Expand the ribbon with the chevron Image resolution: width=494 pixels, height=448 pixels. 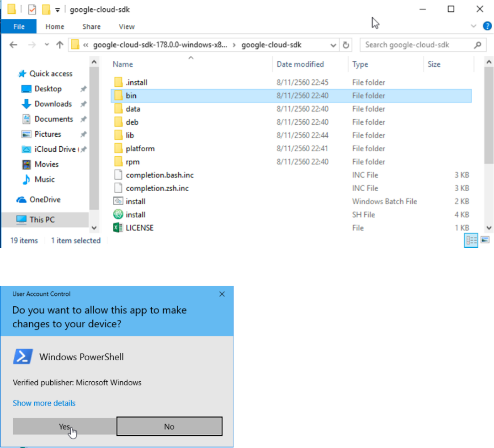[x=473, y=26]
